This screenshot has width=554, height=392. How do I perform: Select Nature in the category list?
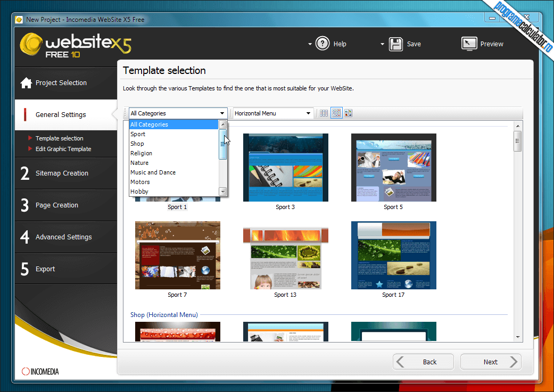click(x=174, y=163)
